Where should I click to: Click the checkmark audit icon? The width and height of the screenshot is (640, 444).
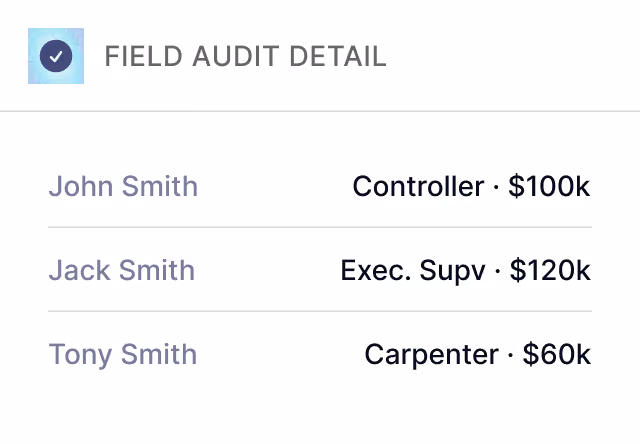click(56, 56)
